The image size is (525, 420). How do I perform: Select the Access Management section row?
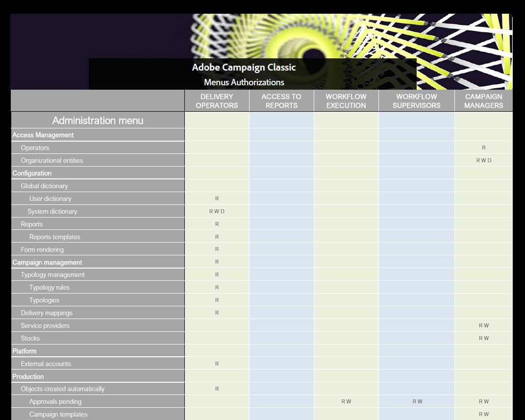click(x=98, y=135)
